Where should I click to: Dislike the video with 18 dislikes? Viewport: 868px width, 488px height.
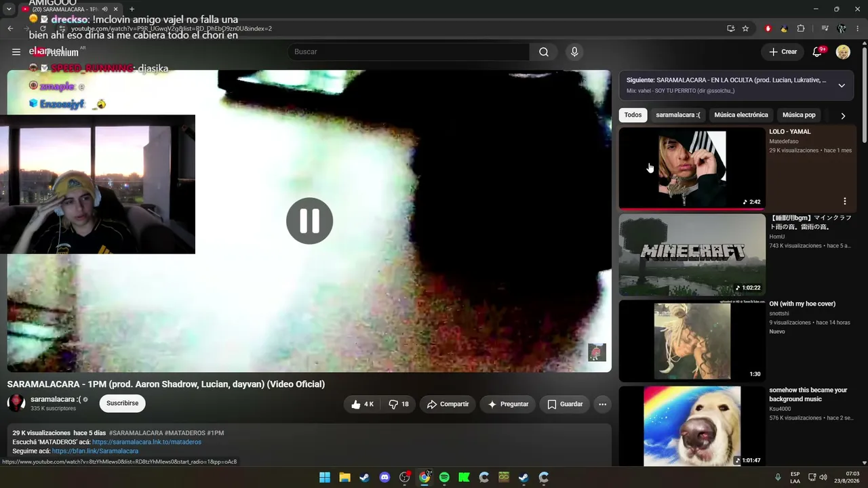pos(398,404)
